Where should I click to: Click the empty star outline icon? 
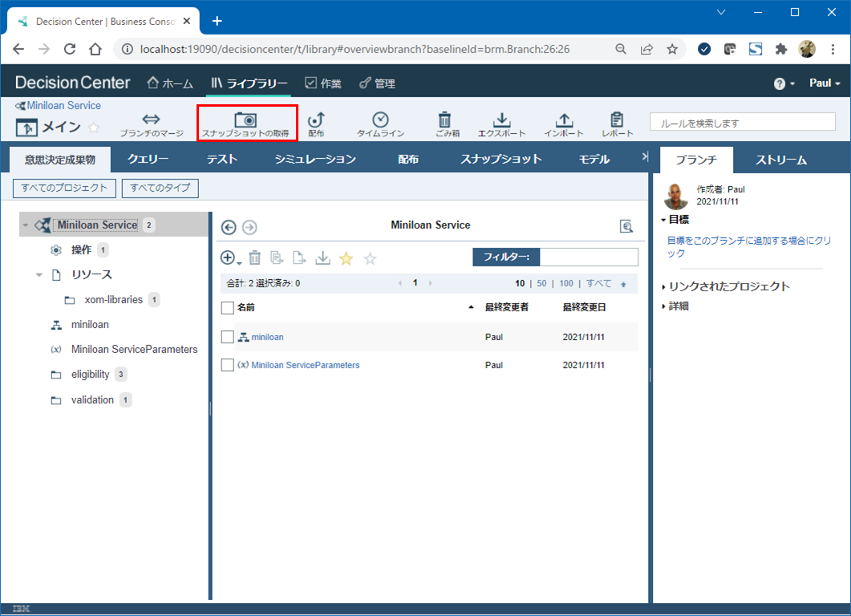point(370,258)
